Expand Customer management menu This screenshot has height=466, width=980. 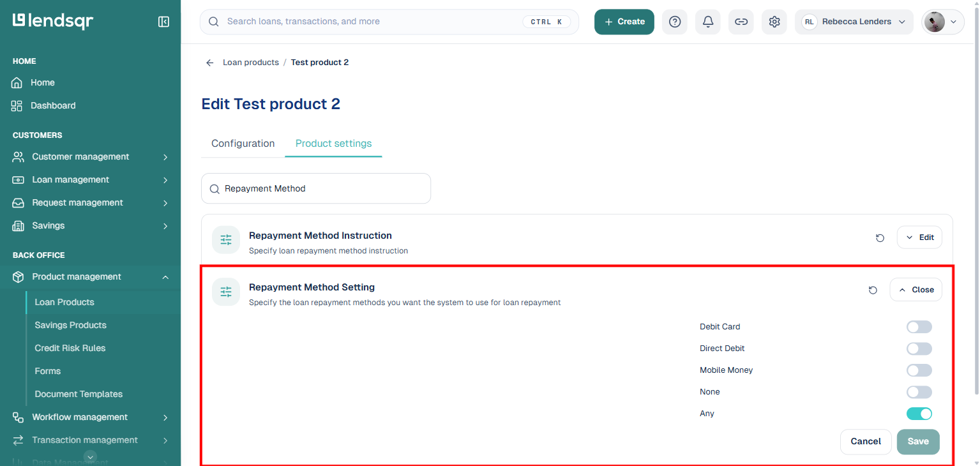[x=90, y=156]
